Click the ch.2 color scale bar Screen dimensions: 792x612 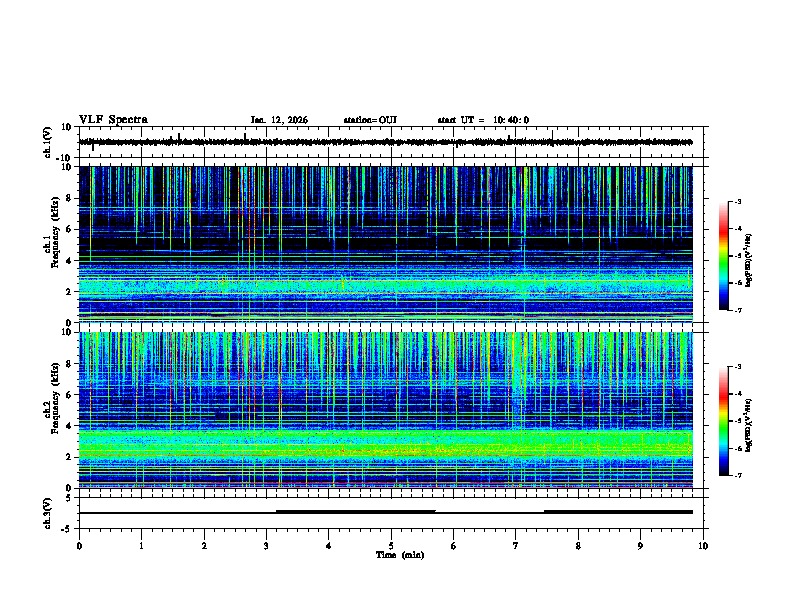[723, 421]
